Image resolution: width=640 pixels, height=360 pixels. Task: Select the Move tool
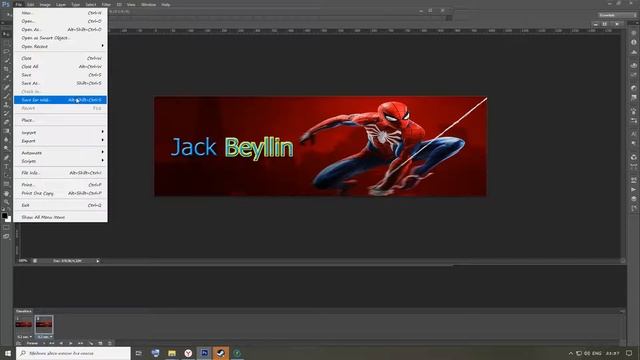coord(6,33)
